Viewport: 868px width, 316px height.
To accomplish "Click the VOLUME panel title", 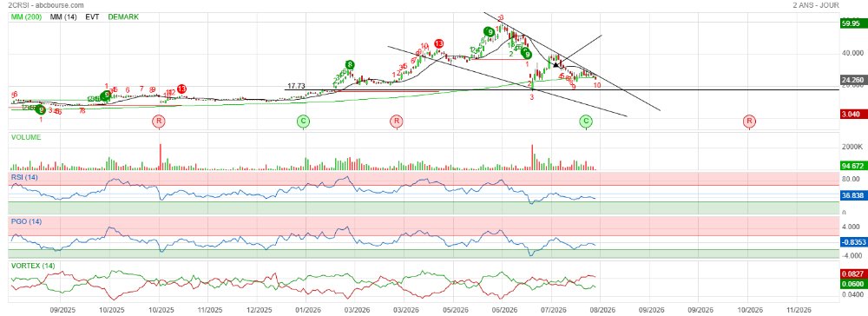I will point(26,137).
